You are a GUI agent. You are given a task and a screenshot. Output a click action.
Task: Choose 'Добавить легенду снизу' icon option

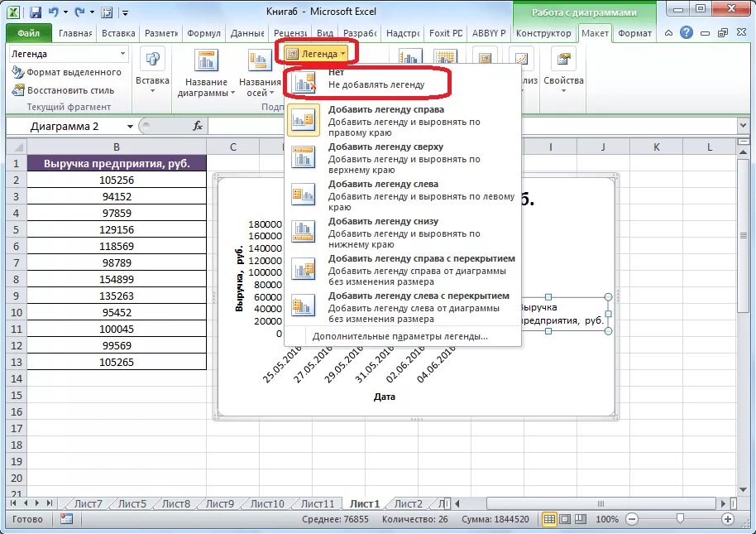pyautogui.click(x=304, y=232)
